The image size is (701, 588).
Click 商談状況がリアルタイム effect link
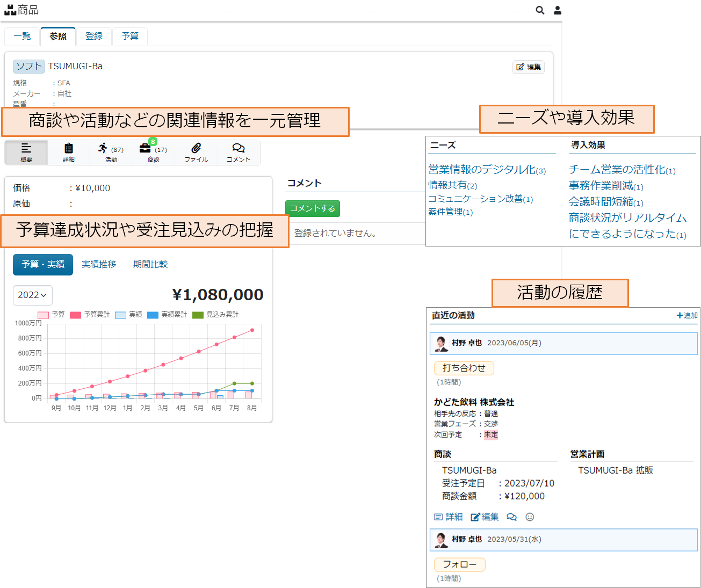tap(627, 218)
